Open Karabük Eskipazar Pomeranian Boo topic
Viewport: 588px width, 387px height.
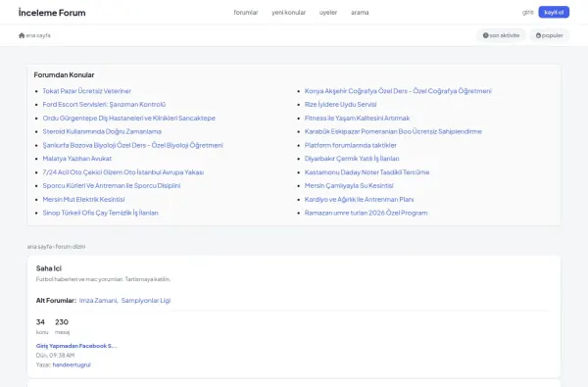pyautogui.click(x=393, y=131)
